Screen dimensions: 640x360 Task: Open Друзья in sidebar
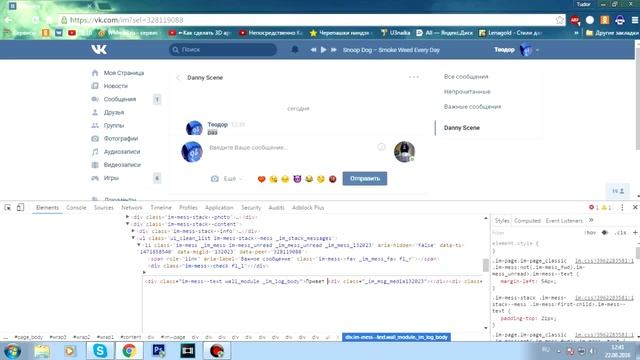[113, 112]
